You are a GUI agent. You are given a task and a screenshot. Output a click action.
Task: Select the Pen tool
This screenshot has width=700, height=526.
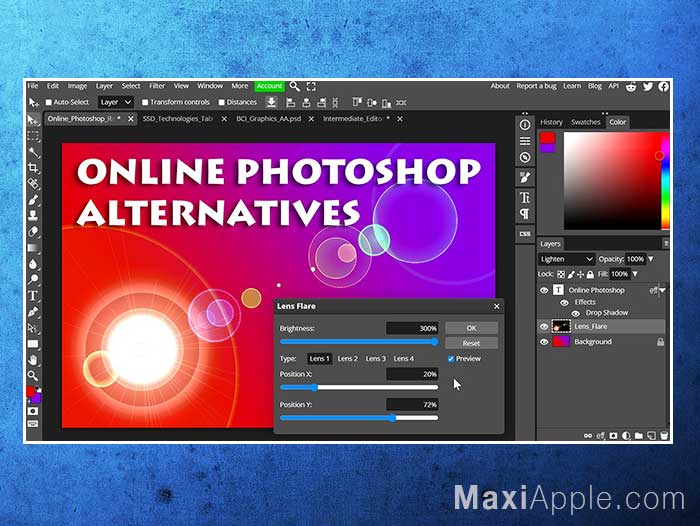pyautogui.click(x=33, y=312)
